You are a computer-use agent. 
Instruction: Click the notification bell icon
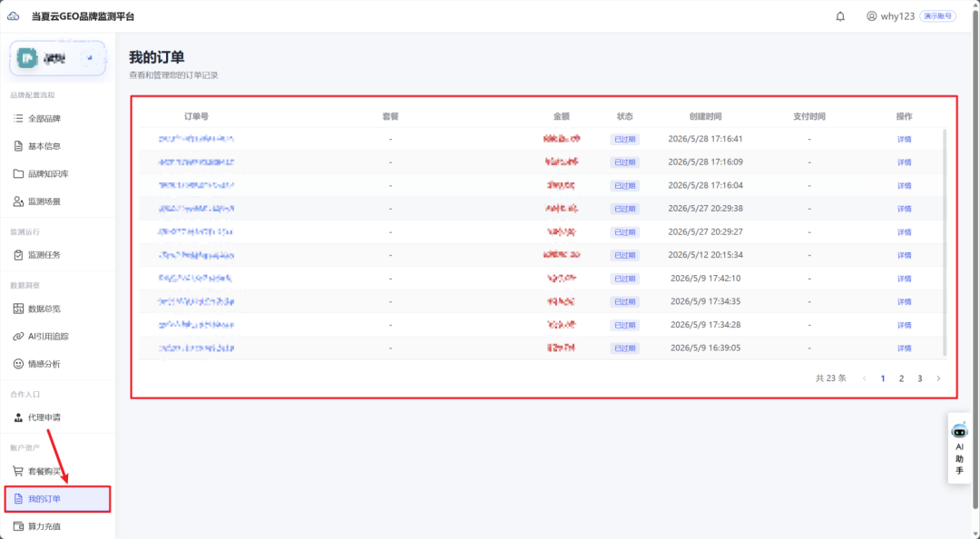coord(840,16)
